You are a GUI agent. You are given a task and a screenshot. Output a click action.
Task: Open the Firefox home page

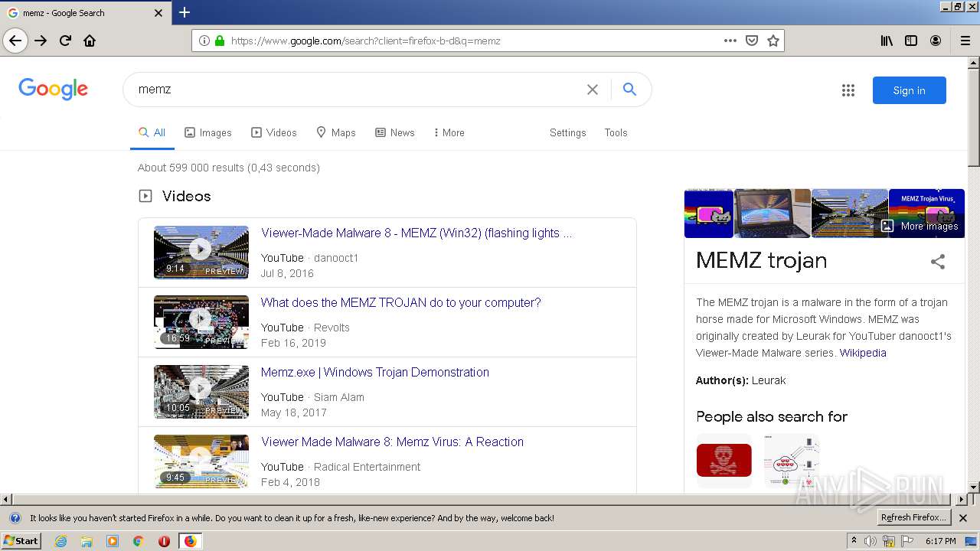click(x=90, y=41)
